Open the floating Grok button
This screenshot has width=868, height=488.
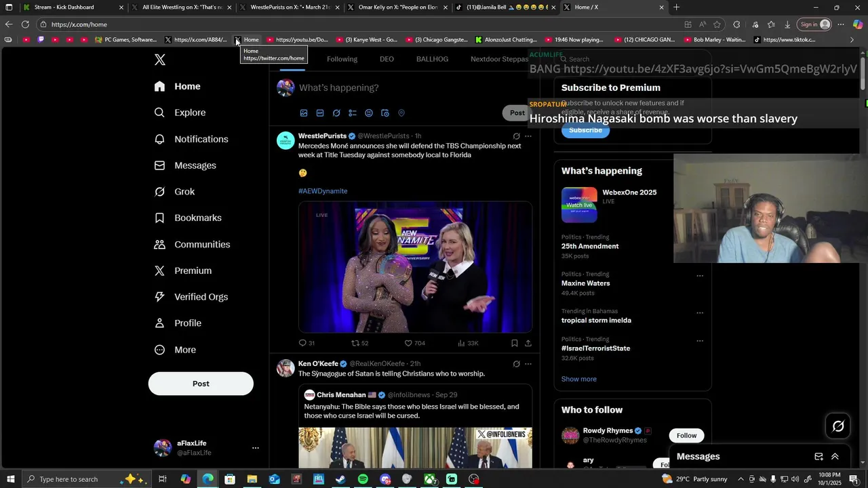tap(838, 426)
